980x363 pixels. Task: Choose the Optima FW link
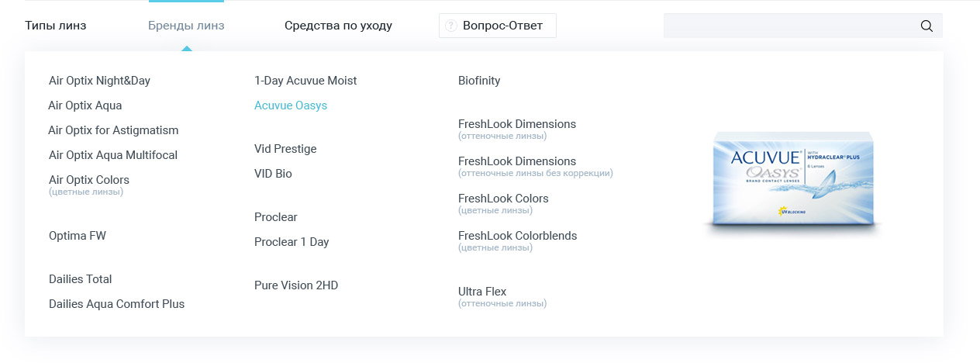tap(78, 236)
